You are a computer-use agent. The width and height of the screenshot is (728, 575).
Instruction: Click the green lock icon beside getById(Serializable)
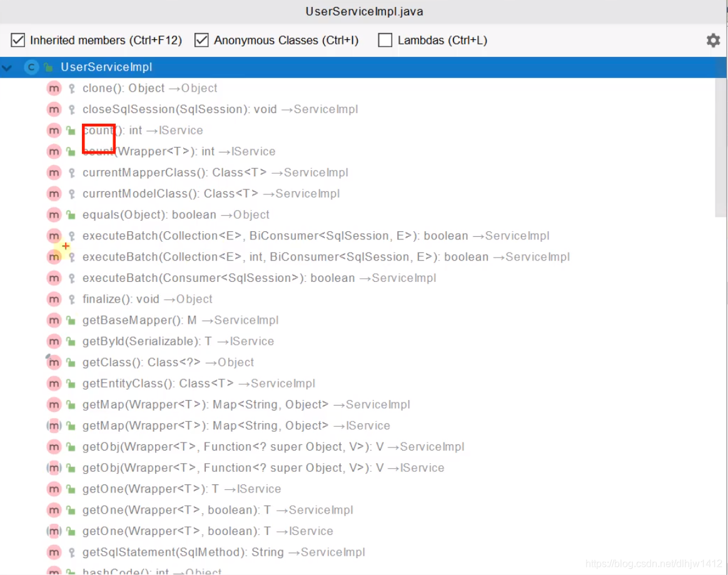pyautogui.click(x=71, y=341)
